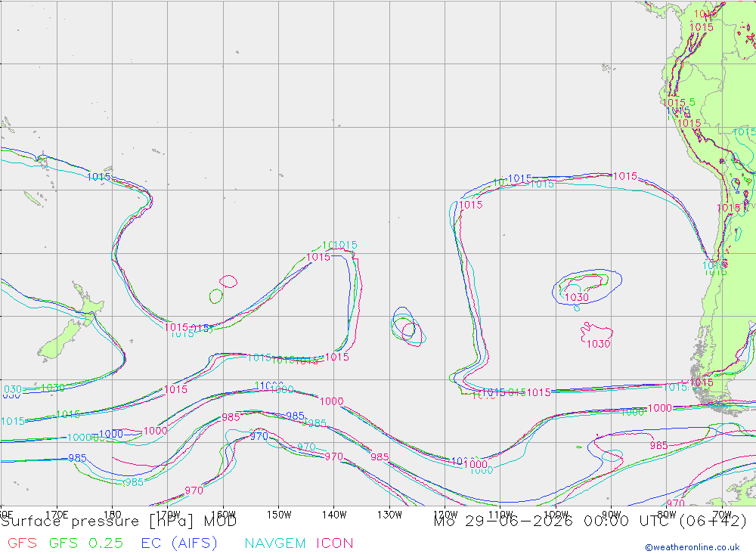Click the magenta 1015 label beside 120W contour corner

click(x=470, y=204)
